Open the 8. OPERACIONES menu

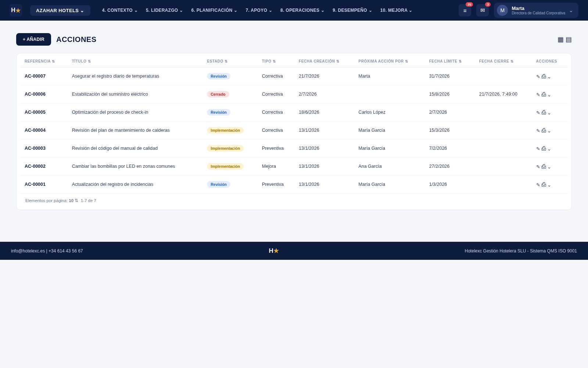302,10
